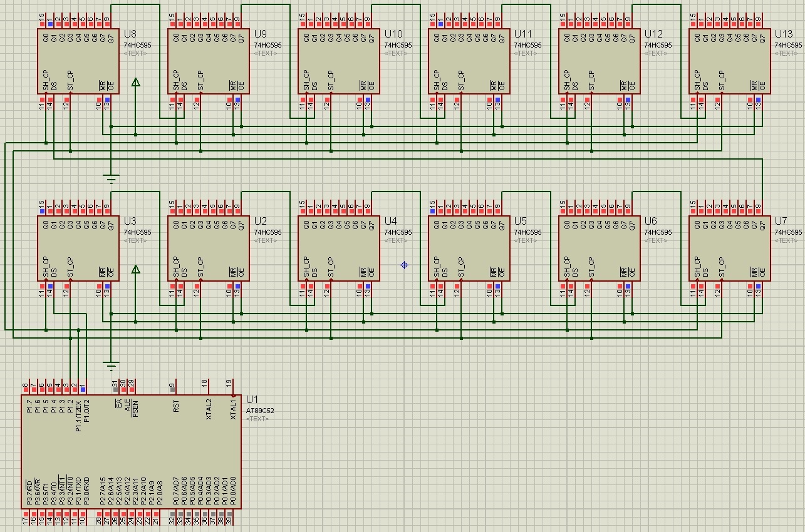Screen dimensions: 805x532
Task: Click the 74HC595 value text under U13
Action: 788,46
